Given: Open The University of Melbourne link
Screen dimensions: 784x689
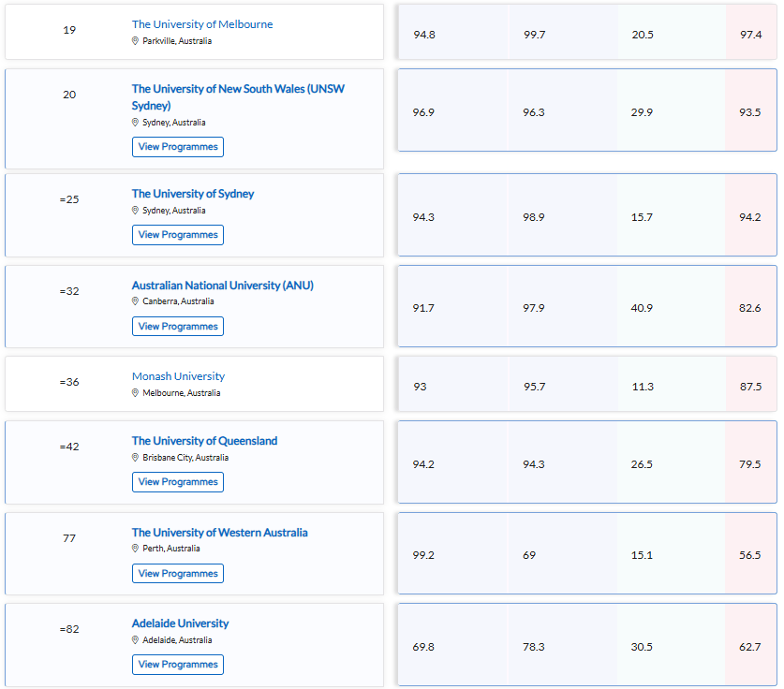Looking at the screenshot, I should click(x=202, y=24).
